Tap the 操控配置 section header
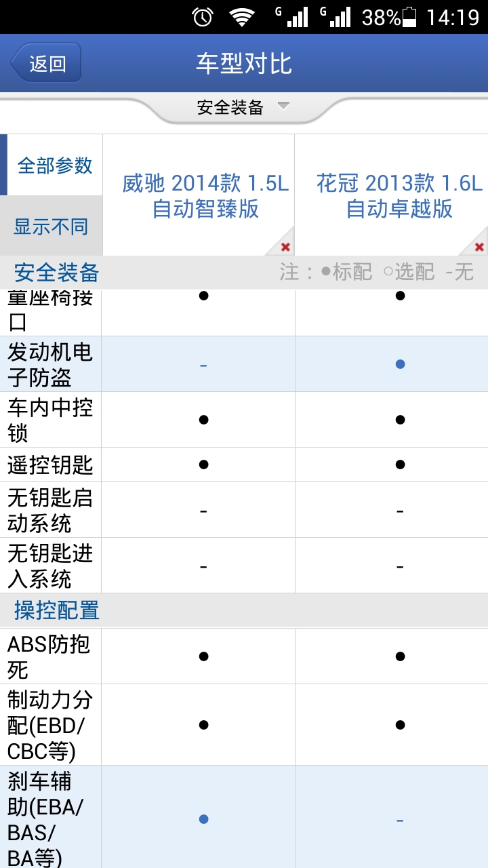488x868 pixels. (57, 611)
